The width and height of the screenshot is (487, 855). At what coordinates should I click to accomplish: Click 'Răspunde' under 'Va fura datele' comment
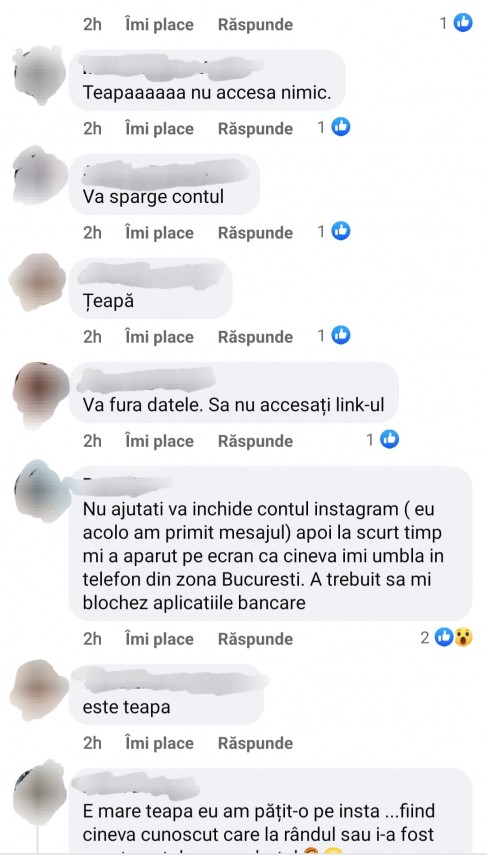click(255, 441)
